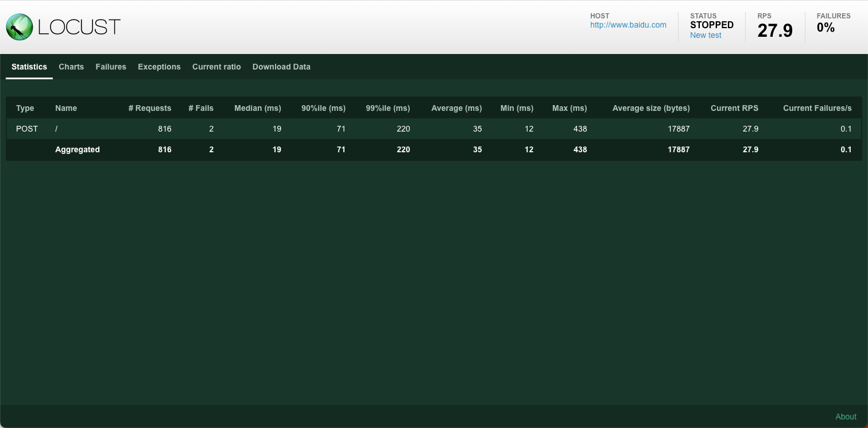The image size is (868, 428).
Task: Click the STOPPED status text
Action: 712,25
